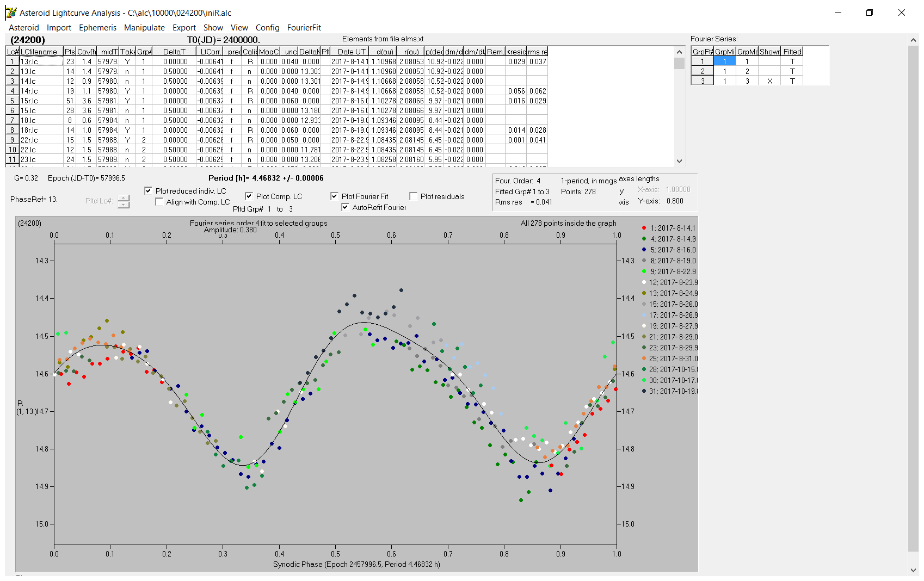Open the Asteroid menu
The image size is (924, 581).
(24, 28)
